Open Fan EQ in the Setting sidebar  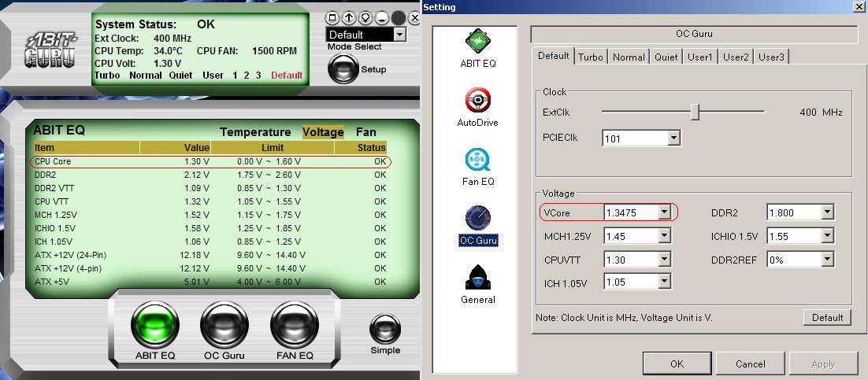[478, 168]
